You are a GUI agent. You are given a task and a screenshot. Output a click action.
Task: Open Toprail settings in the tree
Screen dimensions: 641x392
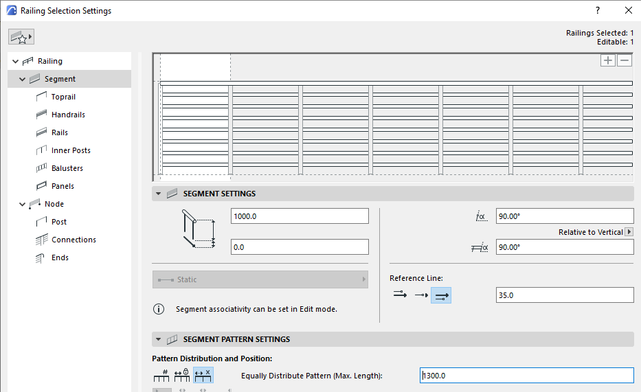point(63,97)
